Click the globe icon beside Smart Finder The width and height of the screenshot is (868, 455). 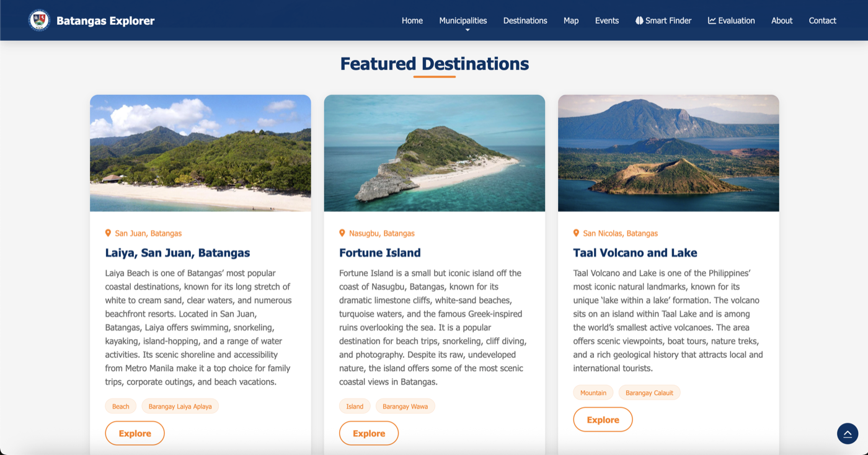639,20
